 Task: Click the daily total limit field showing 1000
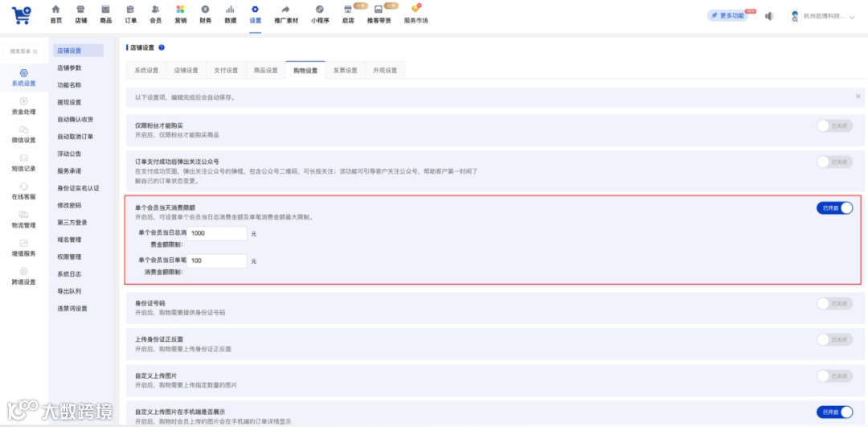(x=217, y=234)
